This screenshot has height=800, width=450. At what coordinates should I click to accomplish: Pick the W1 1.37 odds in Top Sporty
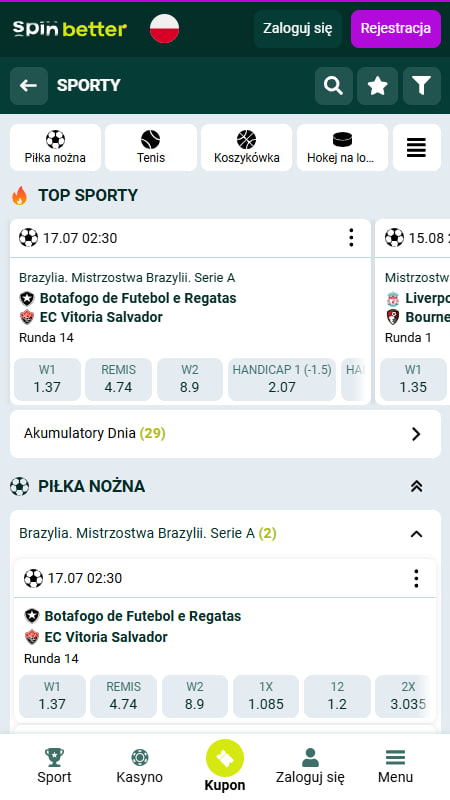pos(47,379)
